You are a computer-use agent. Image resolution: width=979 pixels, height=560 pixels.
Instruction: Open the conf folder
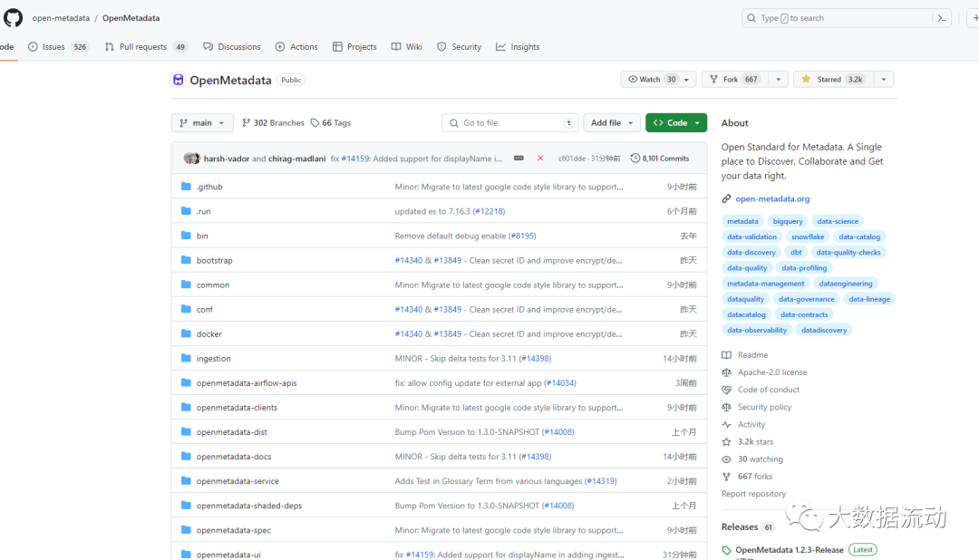(205, 309)
